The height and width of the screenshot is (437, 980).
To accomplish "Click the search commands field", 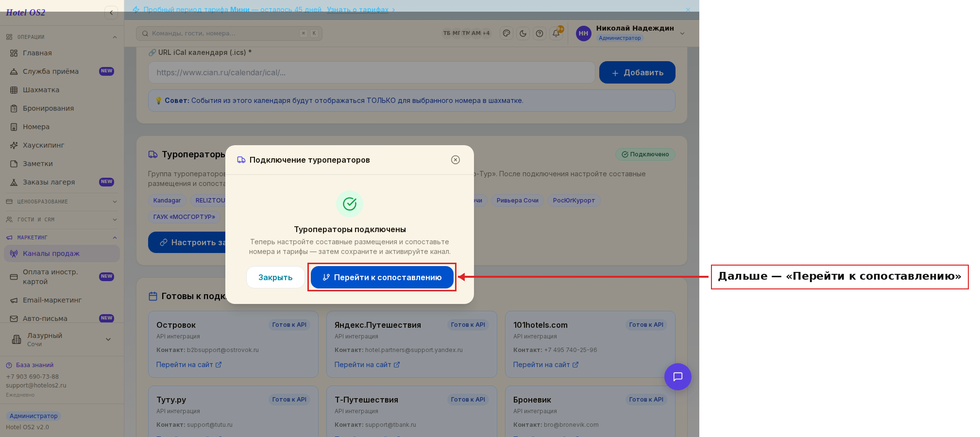I will (x=229, y=34).
